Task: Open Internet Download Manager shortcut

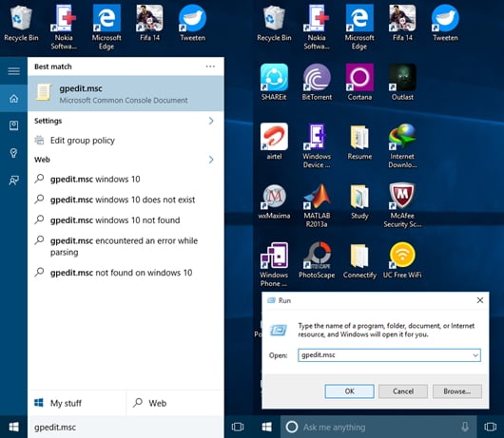Action: 402,145
